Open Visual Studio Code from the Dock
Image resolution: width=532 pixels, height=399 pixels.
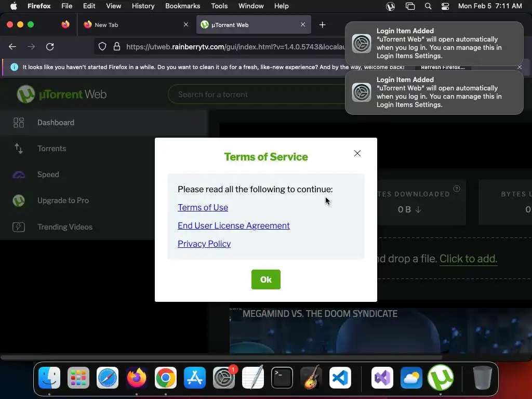(x=340, y=378)
